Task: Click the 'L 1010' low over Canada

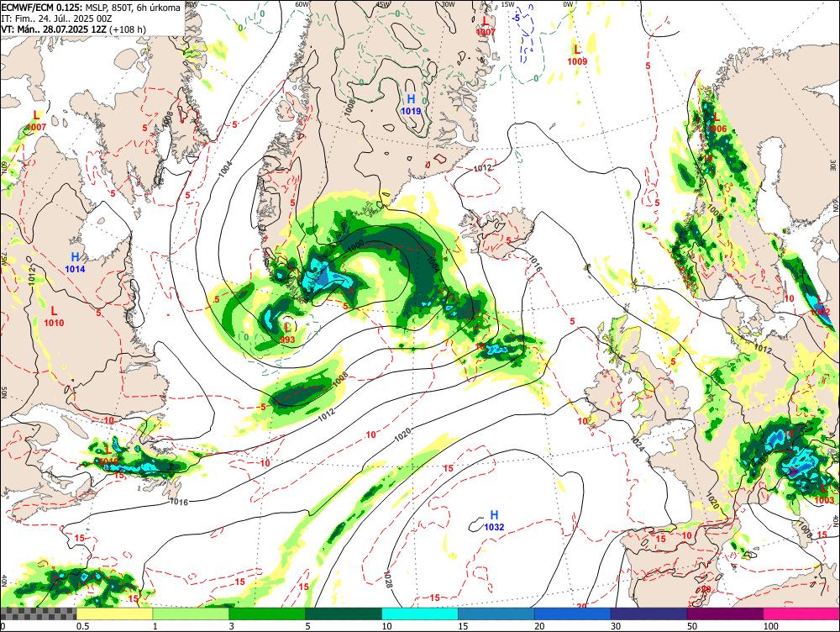Action: click(54, 316)
